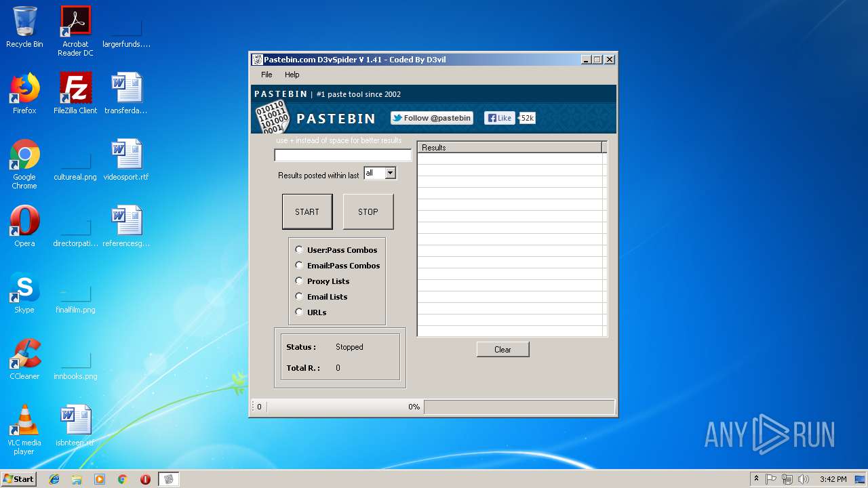
Task: Launch Skype from the desktop
Action: click(x=24, y=293)
